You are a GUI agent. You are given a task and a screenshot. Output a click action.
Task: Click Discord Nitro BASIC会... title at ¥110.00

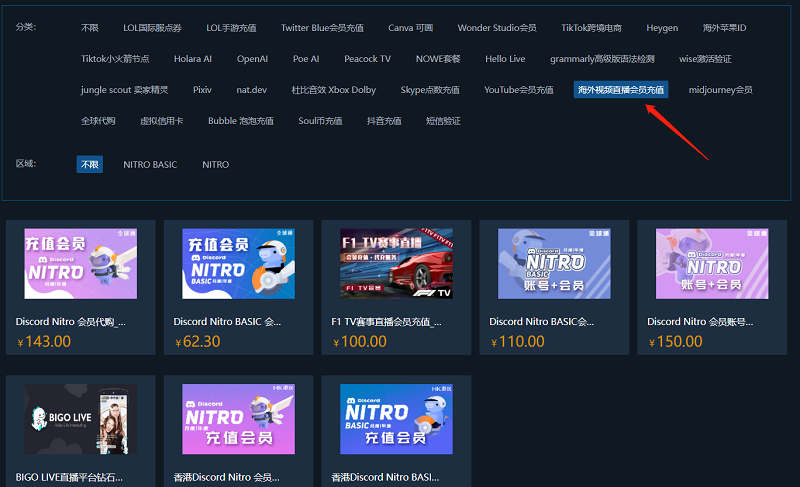[x=541, y=322]
